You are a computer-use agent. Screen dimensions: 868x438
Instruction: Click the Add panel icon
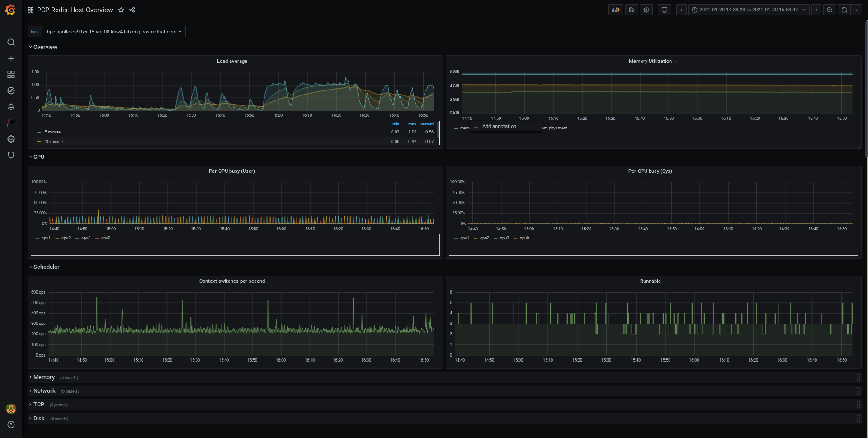pyautogui.click(x=616, y=10)
